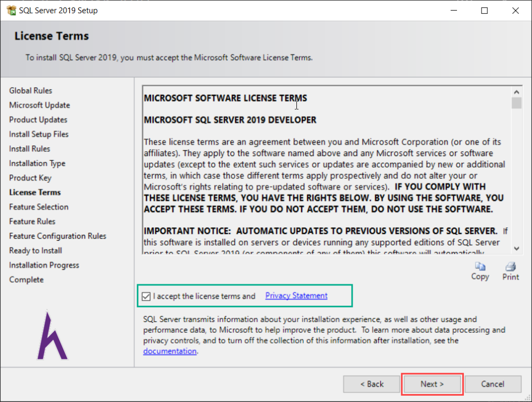Click the license text scrollbar thumb
The height and width of the screenshot is (402, 532).
pos(517,103)
